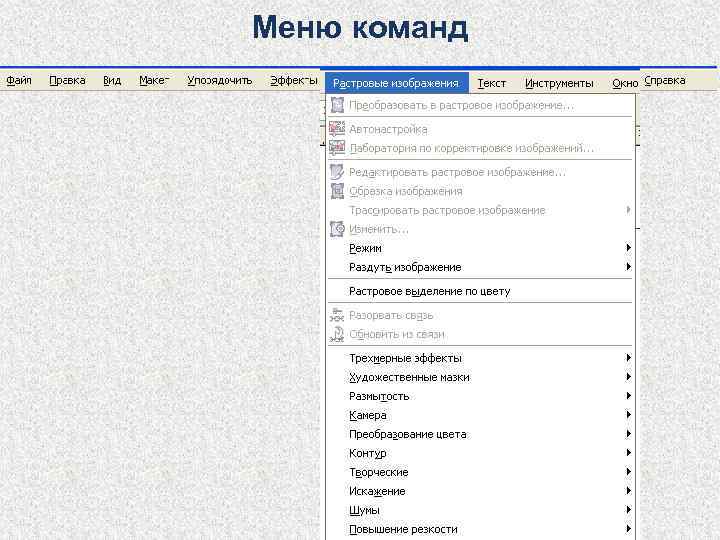Open the Текст menu
The height and width of the screenshot is (540, 720).
(491, 83)
